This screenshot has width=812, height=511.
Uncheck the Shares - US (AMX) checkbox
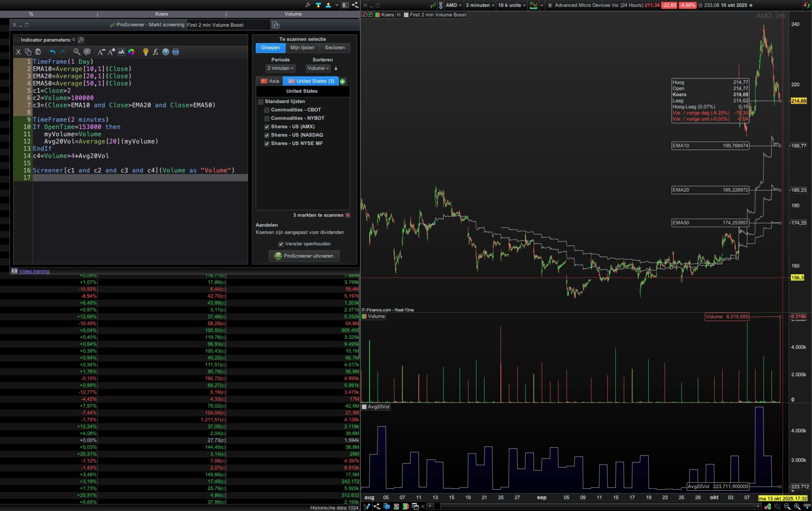click(267, 127)
